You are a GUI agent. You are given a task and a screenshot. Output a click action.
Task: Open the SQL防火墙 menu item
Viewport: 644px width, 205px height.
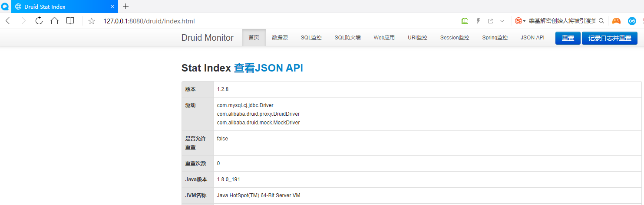pos(347,38)
